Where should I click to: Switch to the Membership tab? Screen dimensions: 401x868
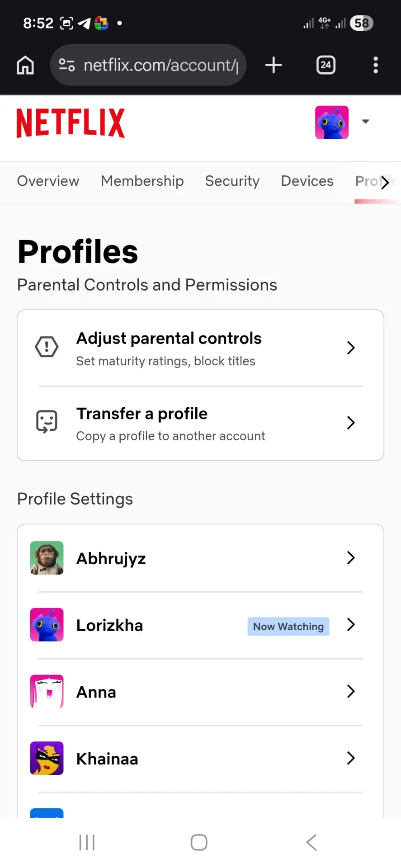pos(142,181)
